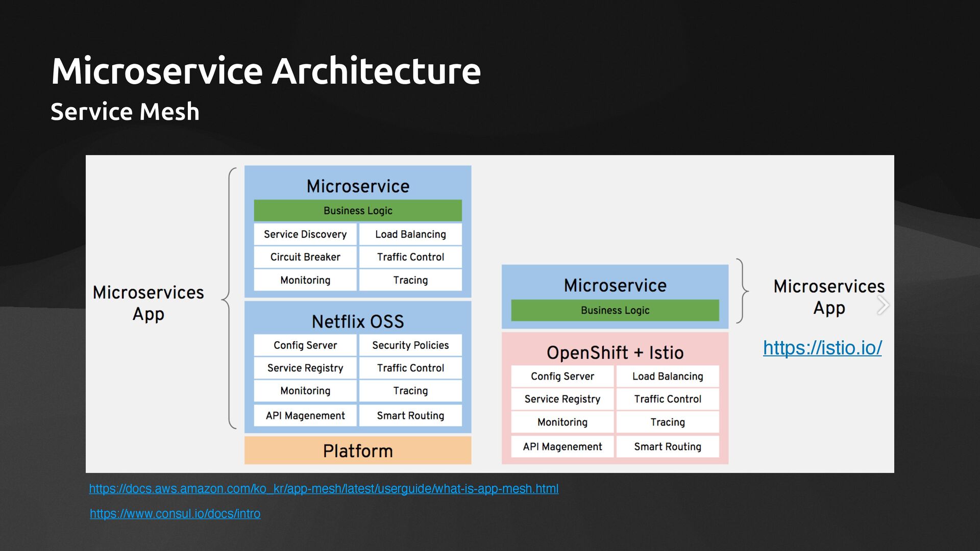Click the Circuit Breaker box
This screenshot has height=551, width=980.
tap(305, 257)
